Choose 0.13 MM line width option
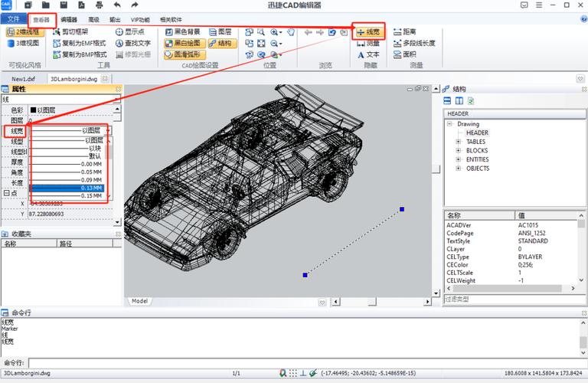The image size is (588, 383). 67,188
